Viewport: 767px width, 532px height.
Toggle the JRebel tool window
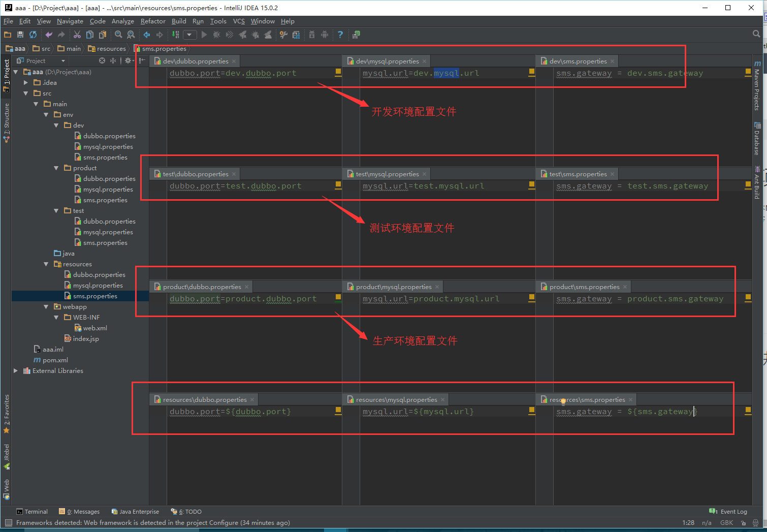(x=6, y=456)
